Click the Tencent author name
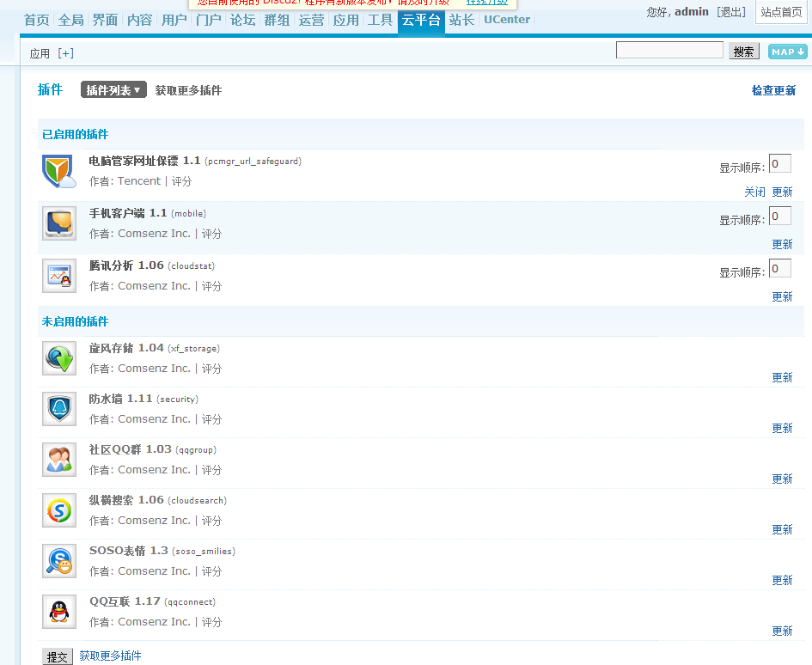The image size is (812, 665). (139, 181)
